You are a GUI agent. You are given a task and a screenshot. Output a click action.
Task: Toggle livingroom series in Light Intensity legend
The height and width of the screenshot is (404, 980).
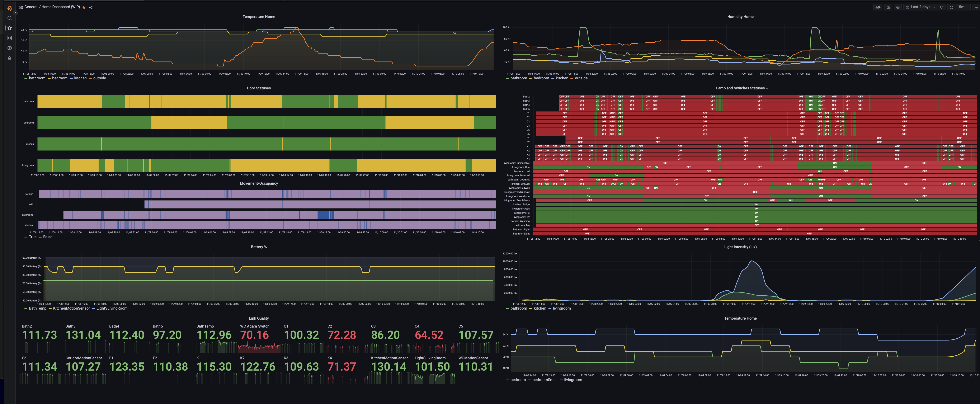click(x=561, y=309)
